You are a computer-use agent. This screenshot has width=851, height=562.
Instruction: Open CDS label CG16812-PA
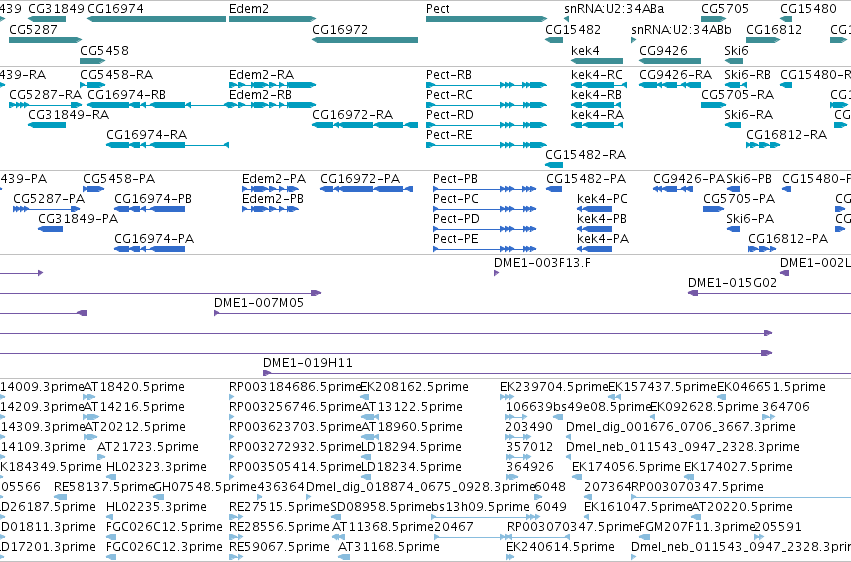[788, 239]
